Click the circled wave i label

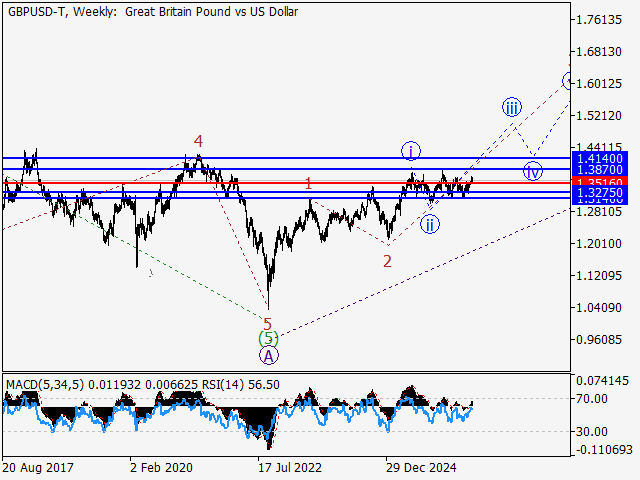coord(411,151)
